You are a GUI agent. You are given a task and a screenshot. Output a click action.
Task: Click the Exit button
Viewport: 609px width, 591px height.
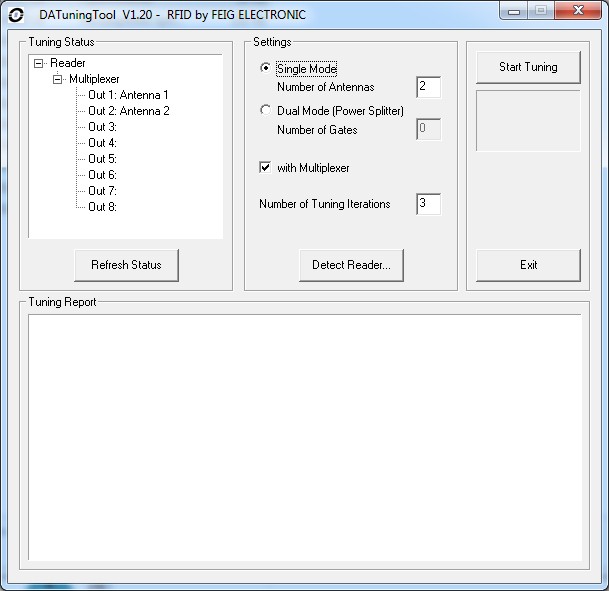(x=528, y=265)
